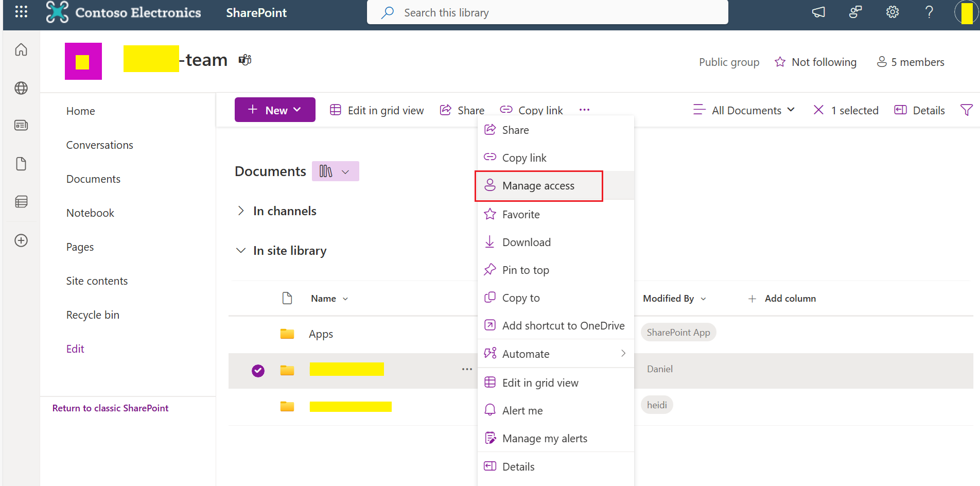Open the filter funnel icon
Viewport: 980px width, 486px height.
click(x=966, y=110)
